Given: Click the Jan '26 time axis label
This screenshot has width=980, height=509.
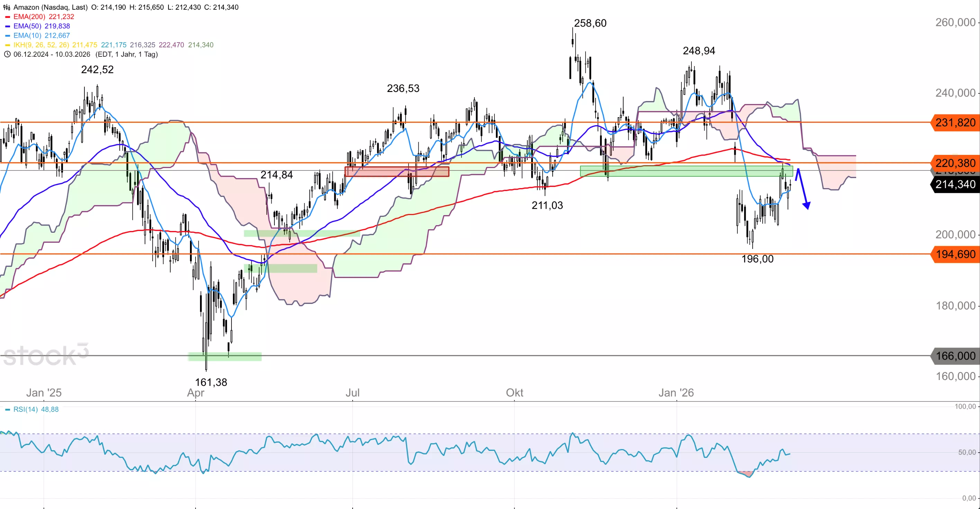Looking at the screenshot, I should tap(676, 393).
